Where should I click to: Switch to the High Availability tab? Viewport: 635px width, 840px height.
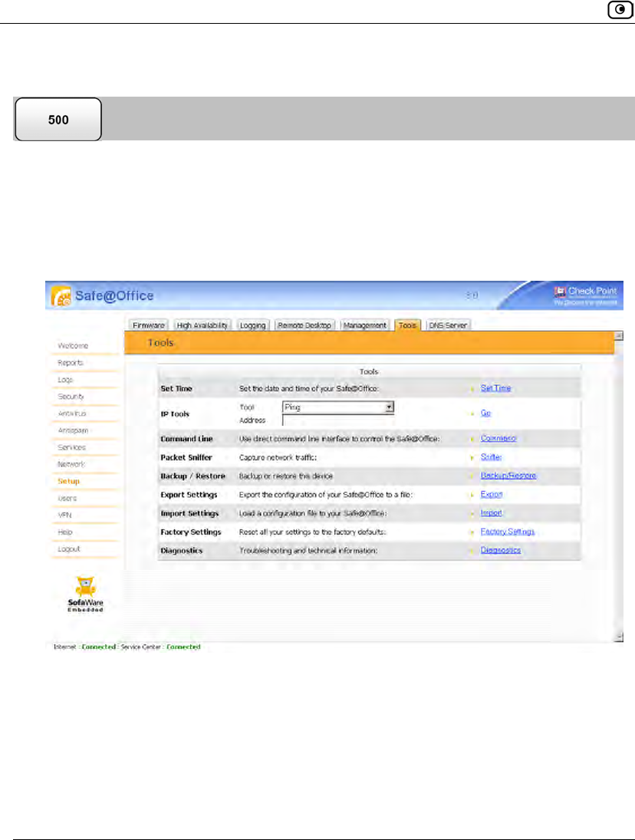tap(202, 325)
